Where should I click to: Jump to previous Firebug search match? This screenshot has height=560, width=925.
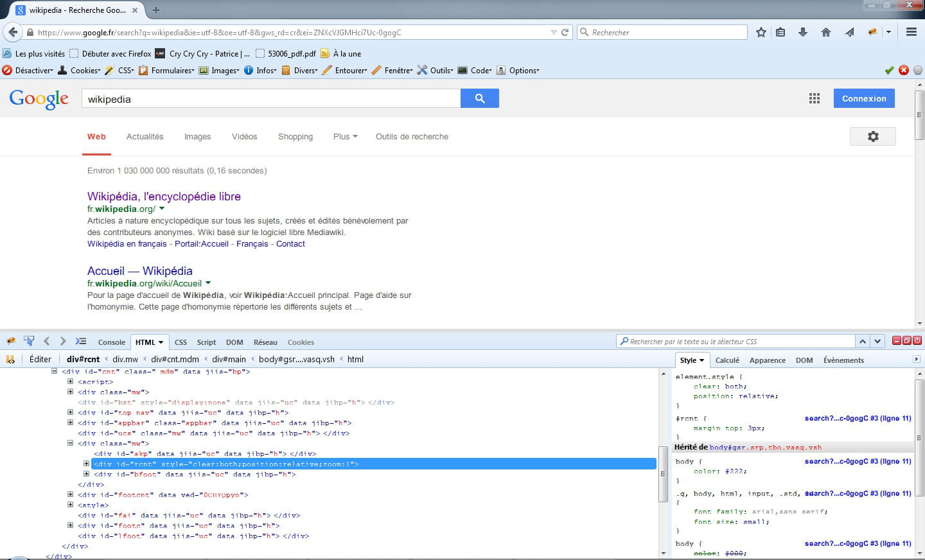coord(863,342)
